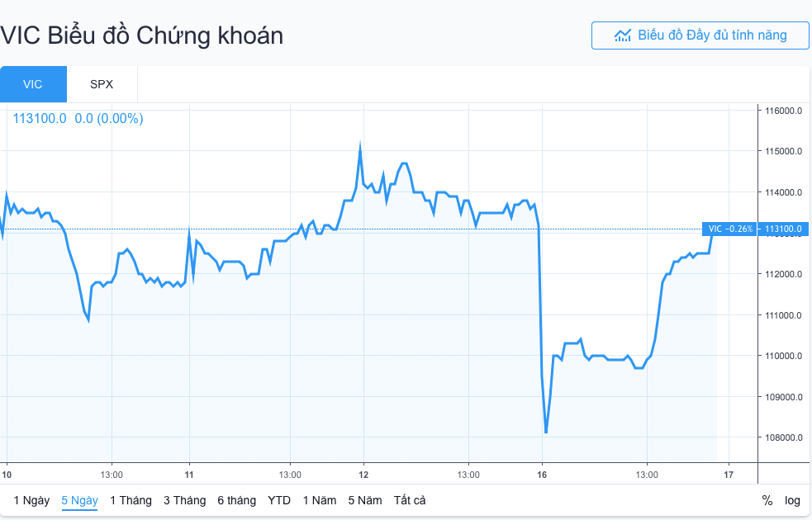Show the Tất cả full range

click(410, 500)
